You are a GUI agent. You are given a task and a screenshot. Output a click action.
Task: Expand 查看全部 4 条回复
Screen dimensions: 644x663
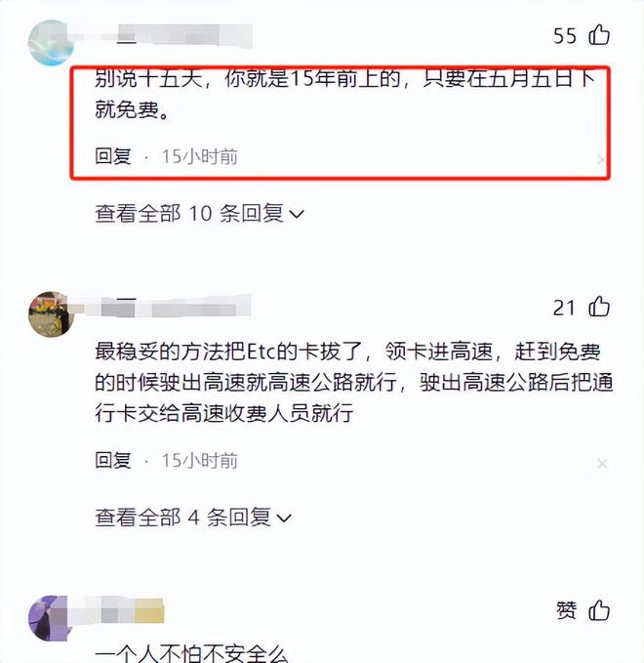pos(193,518)
